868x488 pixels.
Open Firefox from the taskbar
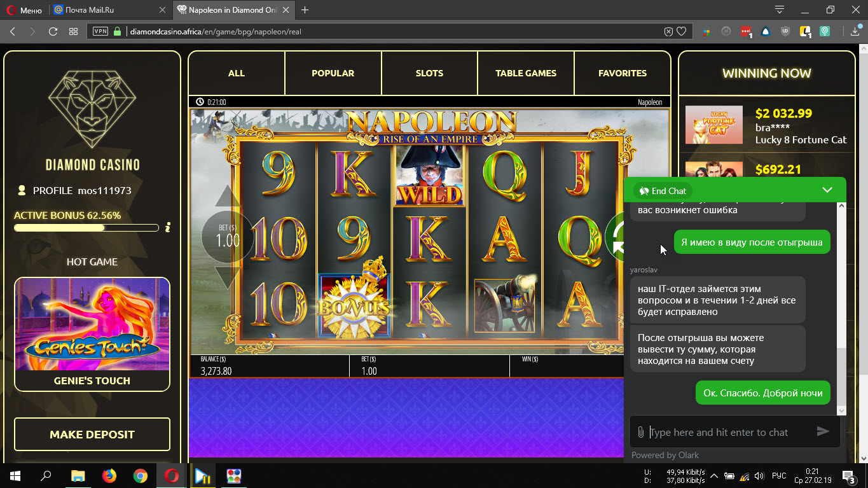click(x=109, y=475)
